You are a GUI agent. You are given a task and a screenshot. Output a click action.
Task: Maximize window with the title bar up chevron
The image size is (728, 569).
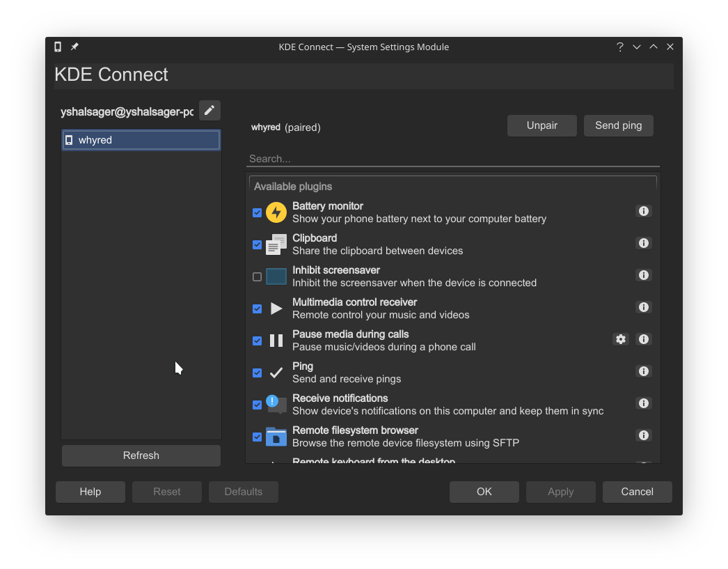654,47
